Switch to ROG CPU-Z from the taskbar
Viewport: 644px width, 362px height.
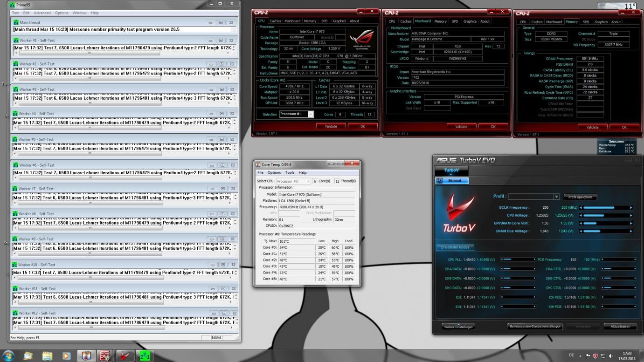[x=105, y=356]
